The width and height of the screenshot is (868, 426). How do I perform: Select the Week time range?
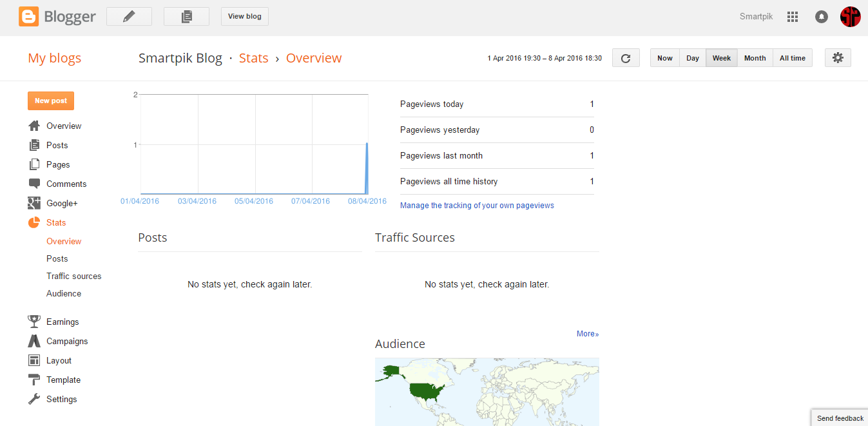click(x=722, y=58)
